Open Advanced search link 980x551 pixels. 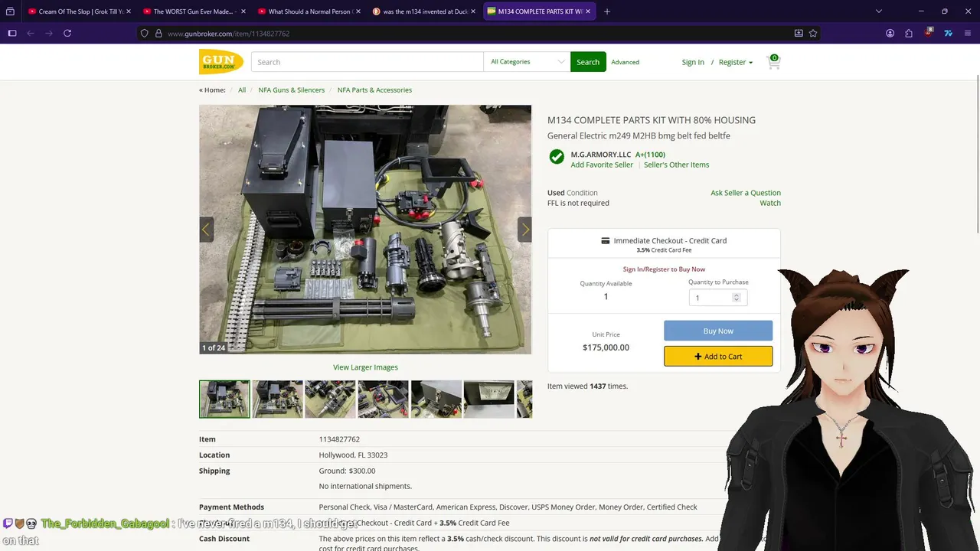pyautogui.click(x=625, y=62)
